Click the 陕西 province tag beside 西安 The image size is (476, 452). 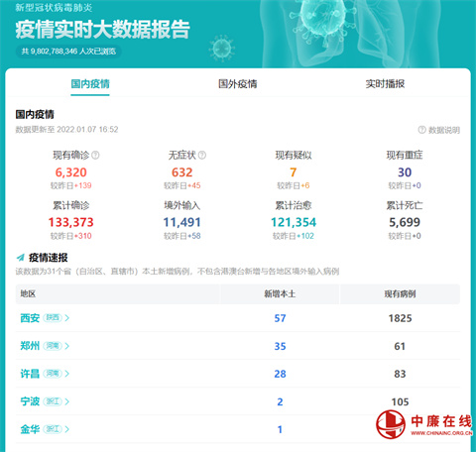click(53, 317)
